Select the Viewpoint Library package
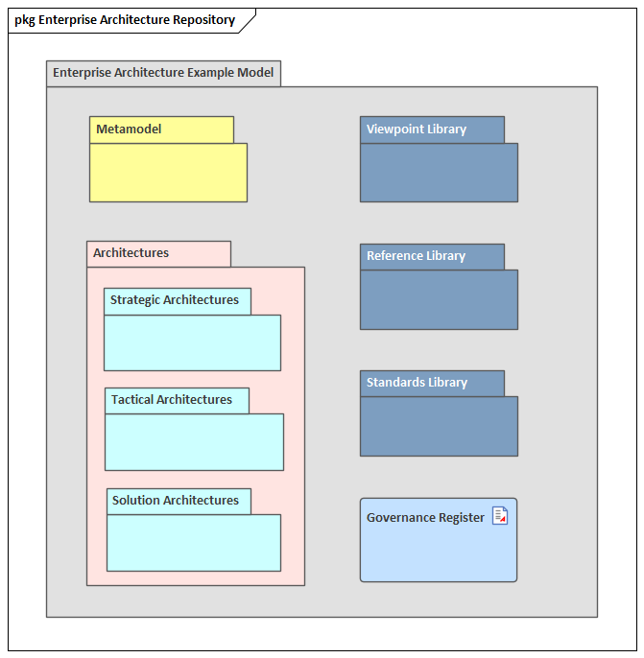644x658 pixels. coord(439,159)
